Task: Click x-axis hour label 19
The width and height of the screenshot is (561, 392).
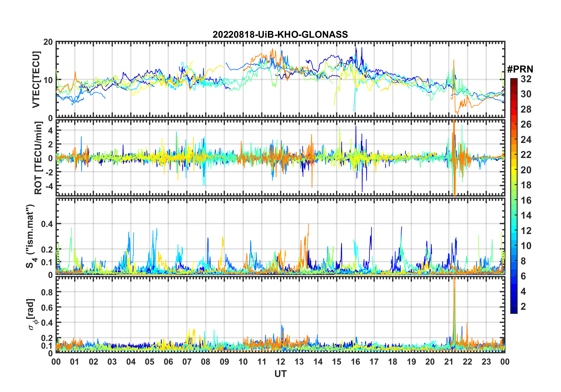Action: tap(411, 362)
